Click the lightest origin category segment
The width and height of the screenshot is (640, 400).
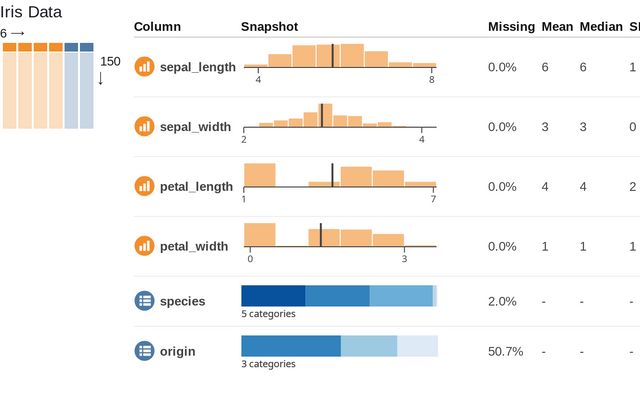pos(417,345)
